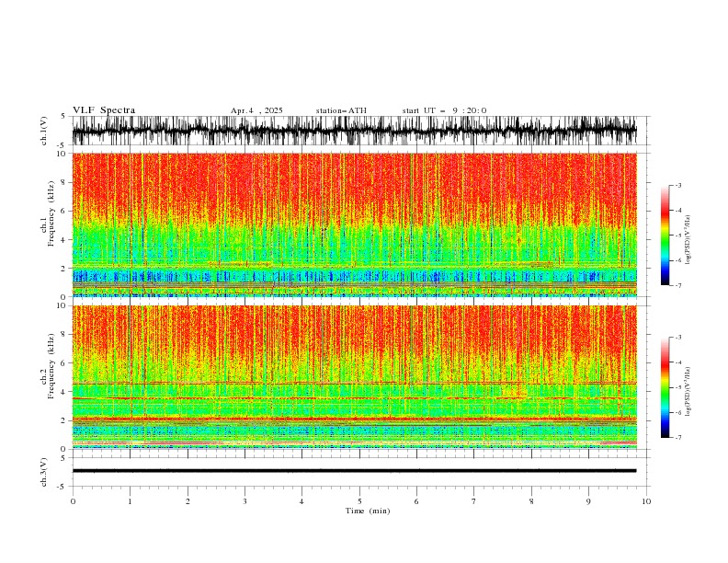Click the "-7" label on ch.2 color bar
The height and width of the screenshot is (563, 728).
[x=678, y=437]
